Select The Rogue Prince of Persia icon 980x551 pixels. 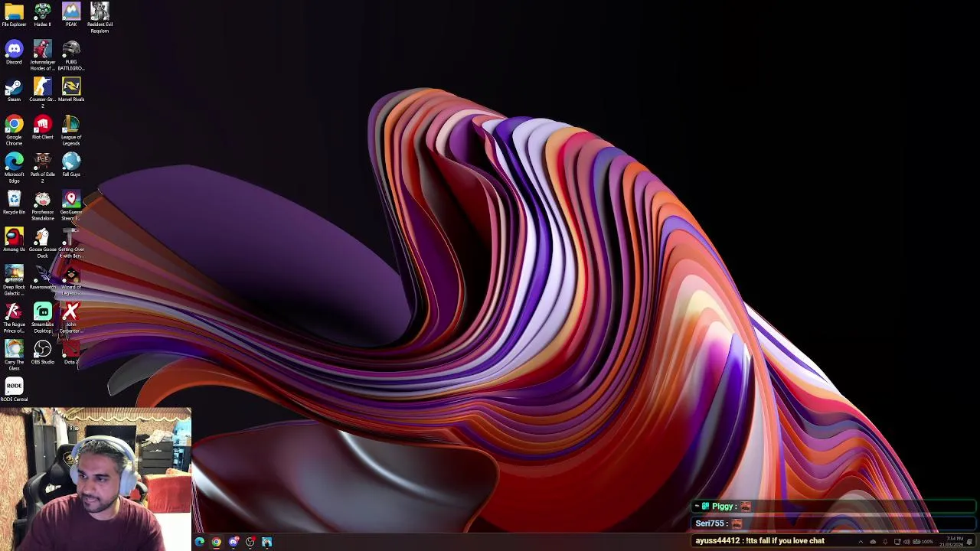tap(14, 318)
